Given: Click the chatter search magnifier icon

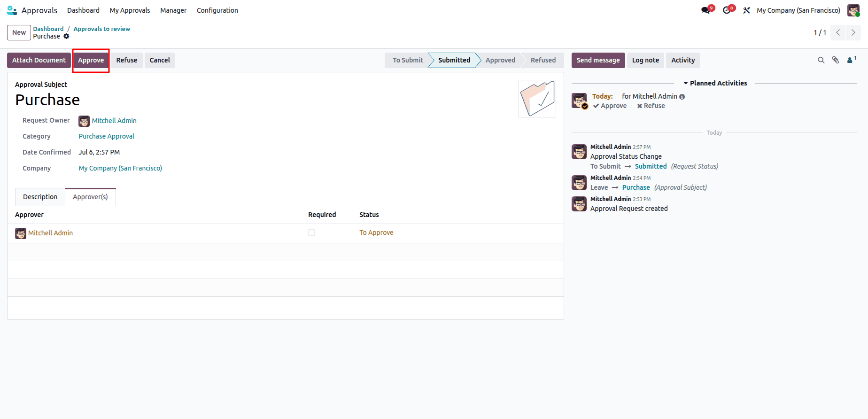Looking at the screenshot, I should [821, 60].
